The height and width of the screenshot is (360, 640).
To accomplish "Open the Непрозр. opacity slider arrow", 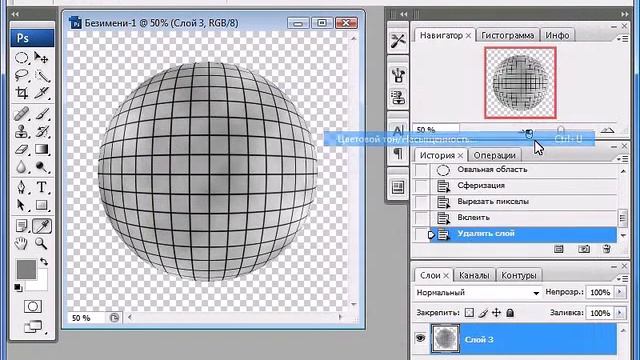I will coord(620,292).
